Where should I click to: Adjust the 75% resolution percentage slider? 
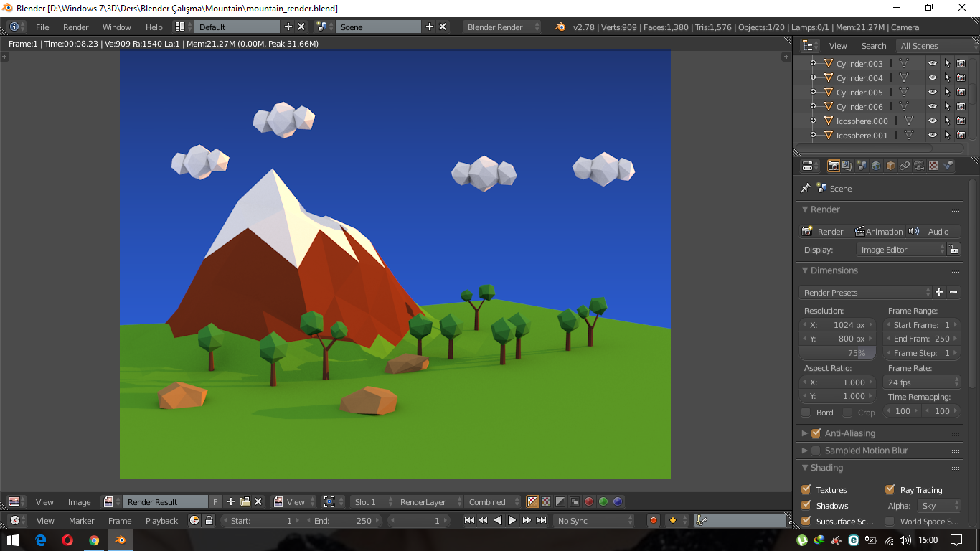tap(837, 352)
